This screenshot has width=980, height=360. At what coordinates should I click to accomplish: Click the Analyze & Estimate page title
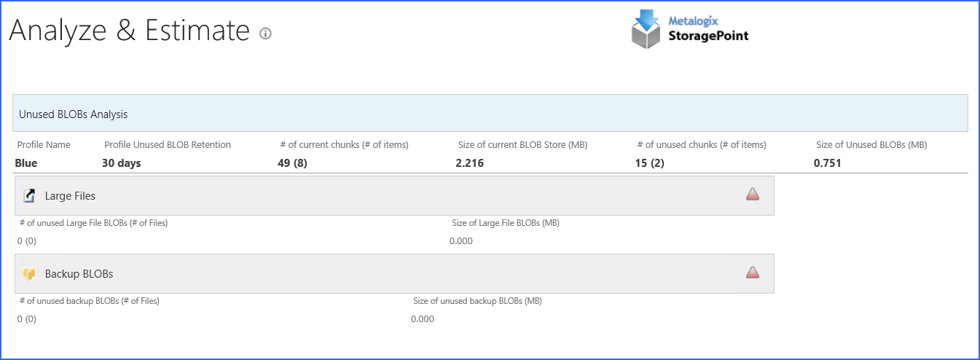[130, 31]
